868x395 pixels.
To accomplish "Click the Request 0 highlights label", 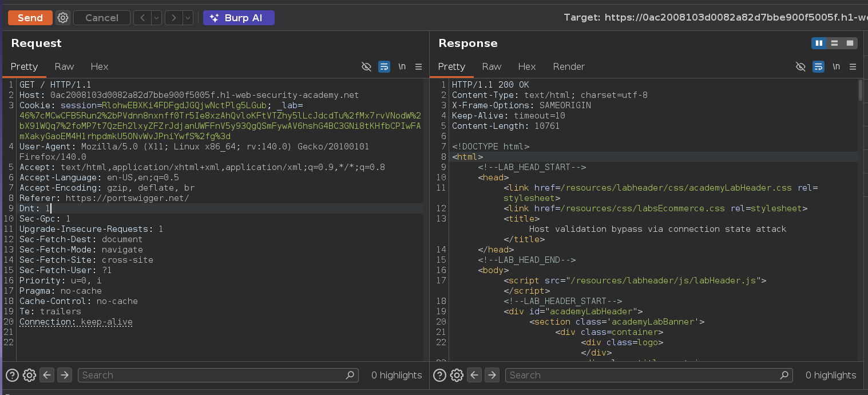I will point(397,375).
